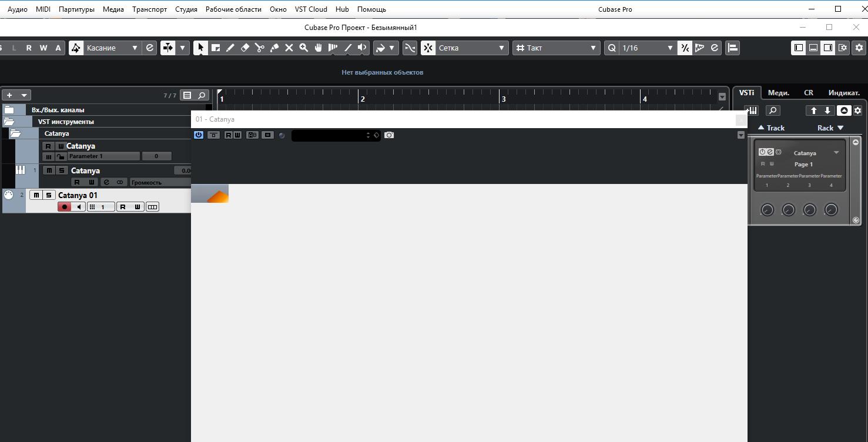This screenshot has width=868, height=442.
Task: Toggle monitor on Catanya 01 track
Action: click(x=79, y=207)
